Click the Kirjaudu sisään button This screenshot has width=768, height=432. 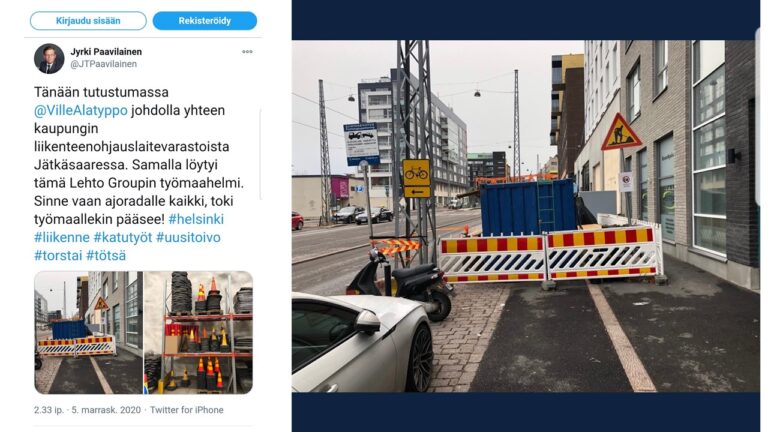pyautogui.click(x=88, y=21)
